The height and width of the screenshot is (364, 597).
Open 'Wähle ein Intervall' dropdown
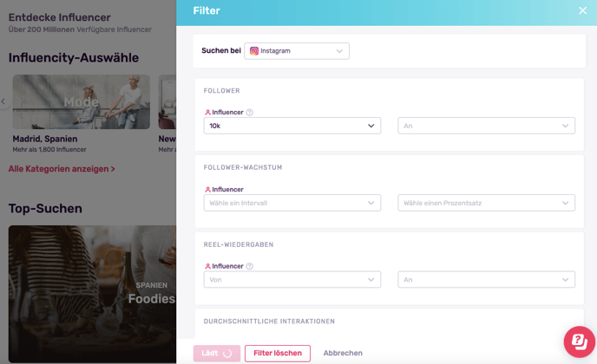(292, 203)
